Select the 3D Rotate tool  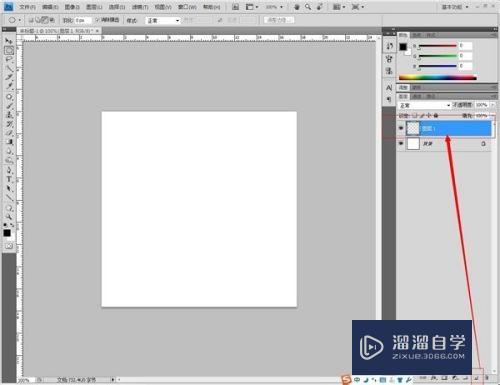pos(9,208)
